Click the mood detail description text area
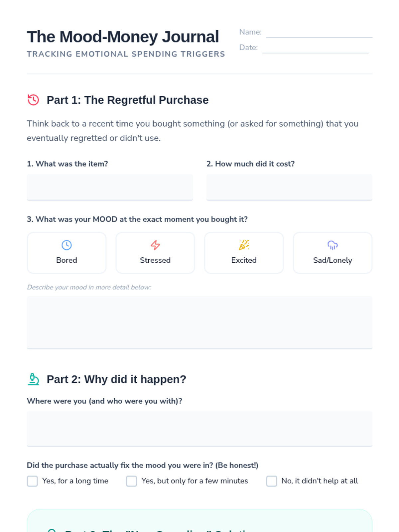This screenshot has width=399, height=532. (199, 322)
